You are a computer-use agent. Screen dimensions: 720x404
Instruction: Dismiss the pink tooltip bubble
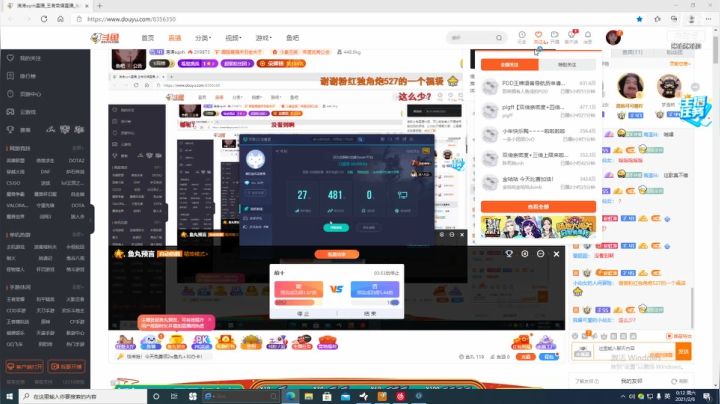pos(210,319)
